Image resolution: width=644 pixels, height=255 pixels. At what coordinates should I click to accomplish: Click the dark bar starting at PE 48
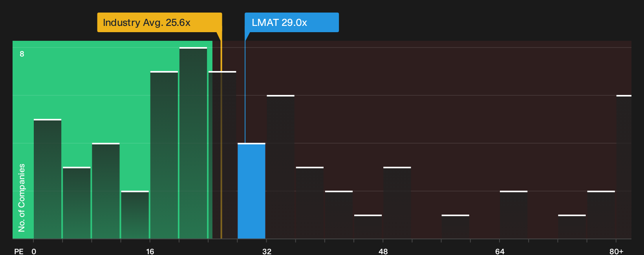pyautogui.click(x=397, y=203)
